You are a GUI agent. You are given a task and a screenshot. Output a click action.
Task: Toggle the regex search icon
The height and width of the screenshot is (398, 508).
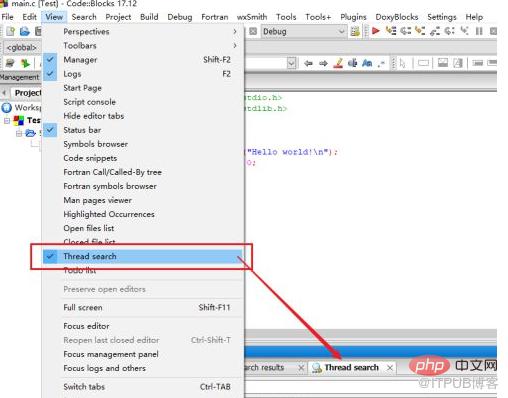pyautogui.click(x=381, y=63)
